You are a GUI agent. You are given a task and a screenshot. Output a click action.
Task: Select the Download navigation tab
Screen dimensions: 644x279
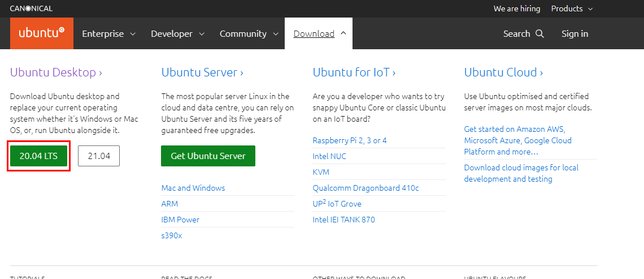tap(319, 34)
